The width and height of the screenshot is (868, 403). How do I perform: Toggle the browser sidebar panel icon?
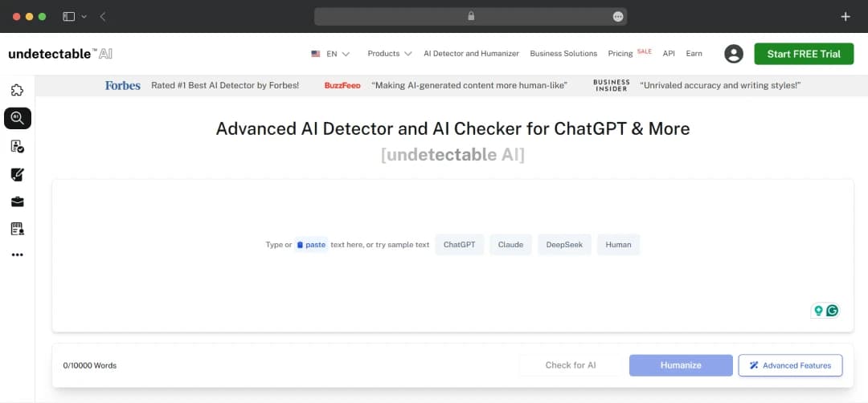[68, 17]
